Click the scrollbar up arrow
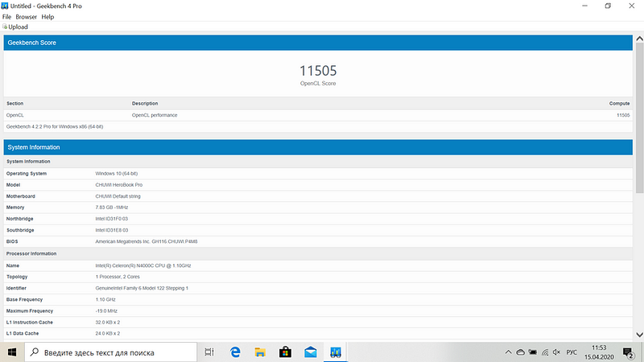Screen dimensions: 644x362 pos(639,39)
